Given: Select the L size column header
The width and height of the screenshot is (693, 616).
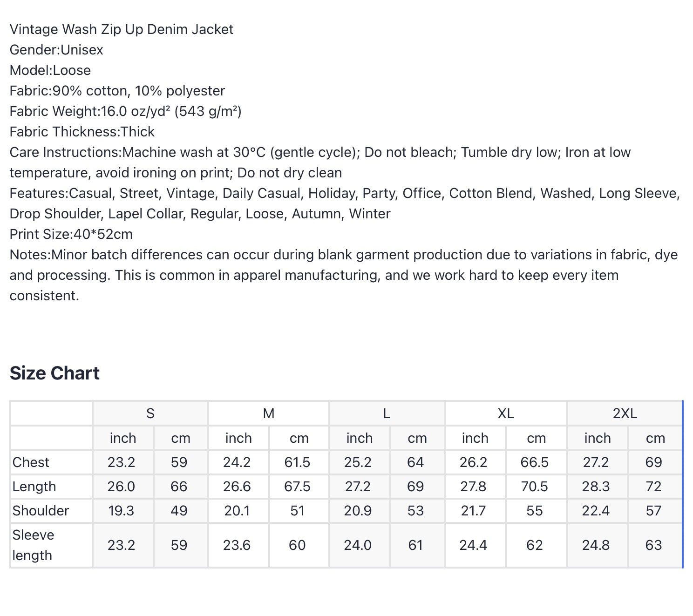Looking at the screenshot, I should [387, 413].
